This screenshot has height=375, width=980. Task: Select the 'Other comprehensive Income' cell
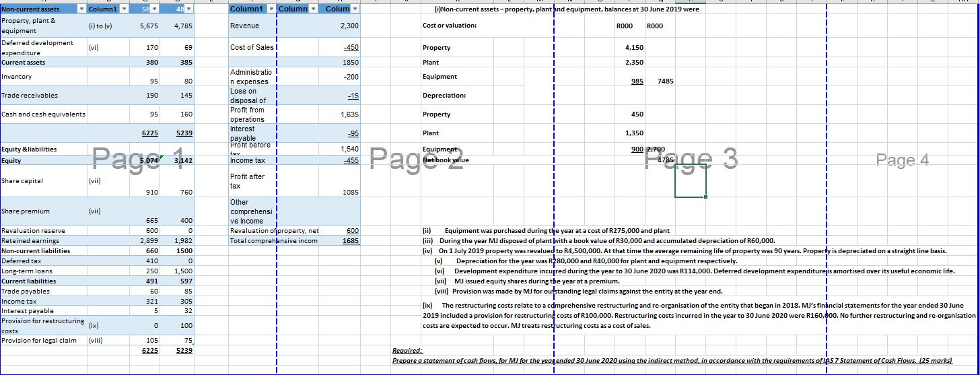(x=252, y=211)
